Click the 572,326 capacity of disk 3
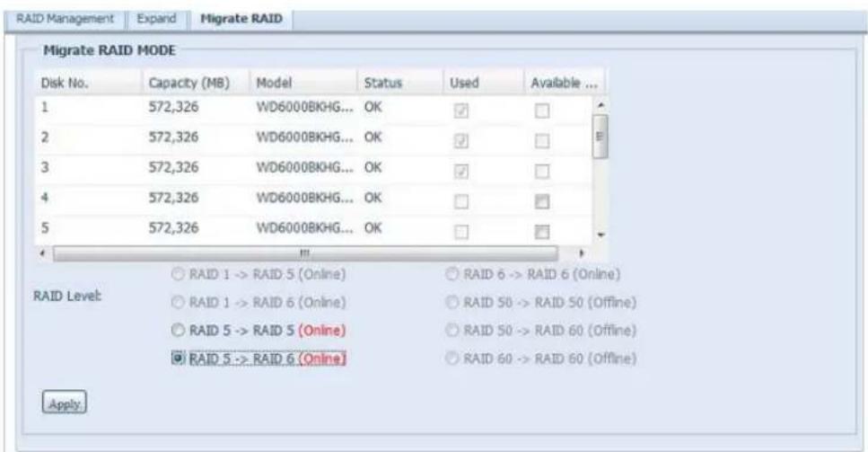This screenshot has width=868, height=452. tap(173, 167)
